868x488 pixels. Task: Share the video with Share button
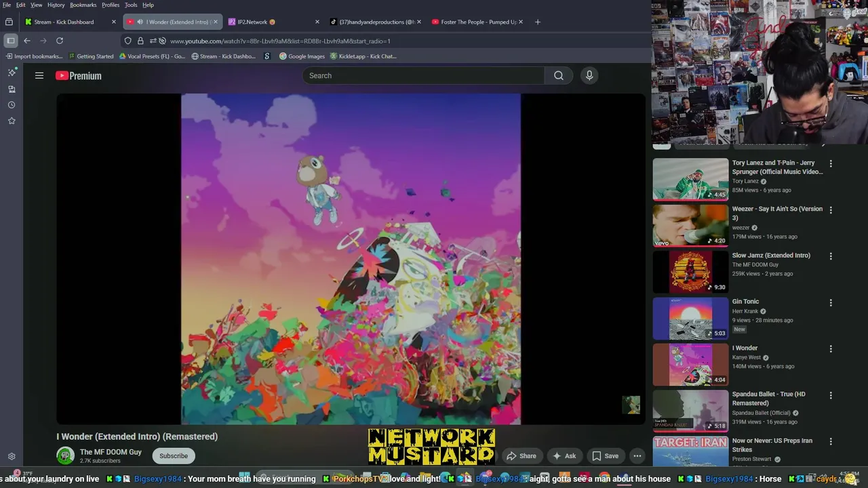pos(521,456)
